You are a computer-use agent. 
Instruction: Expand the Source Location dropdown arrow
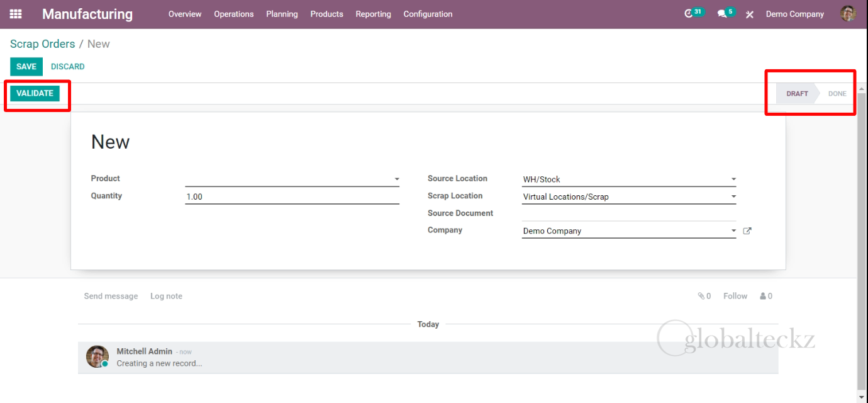[733, 179]
